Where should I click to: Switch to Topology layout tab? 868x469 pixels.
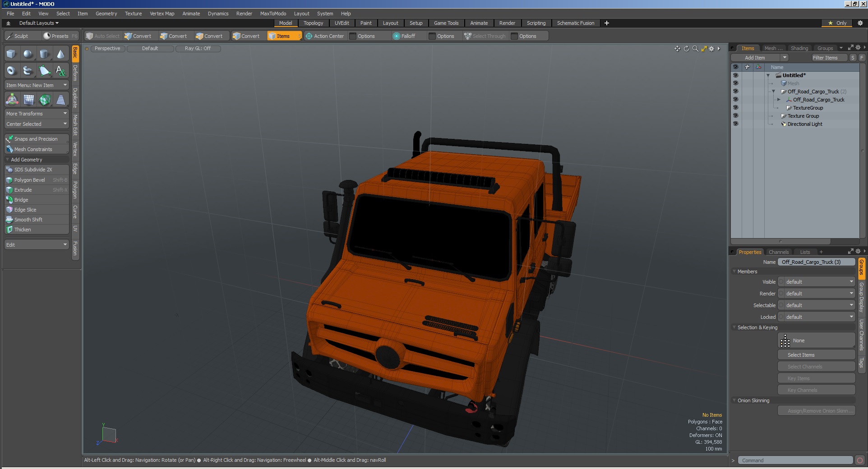pos(313,23)
